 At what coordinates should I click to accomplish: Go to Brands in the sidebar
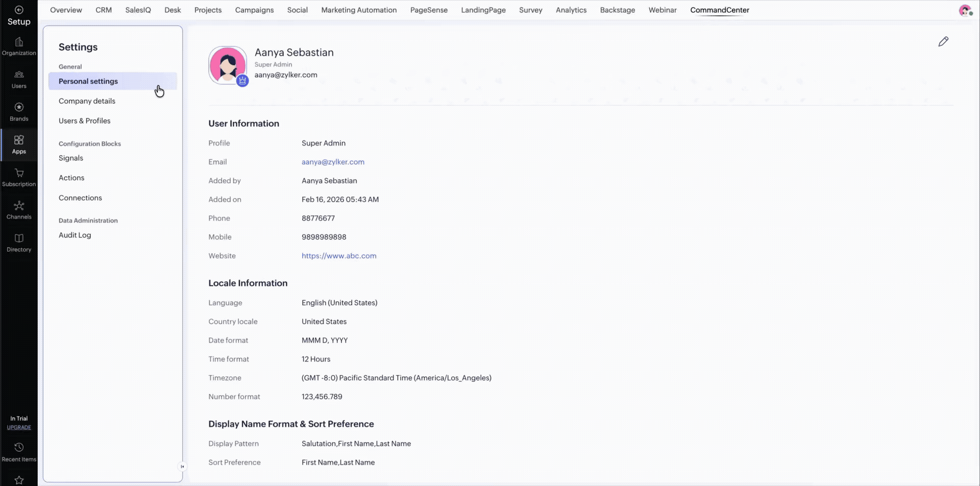pos(19,111)
